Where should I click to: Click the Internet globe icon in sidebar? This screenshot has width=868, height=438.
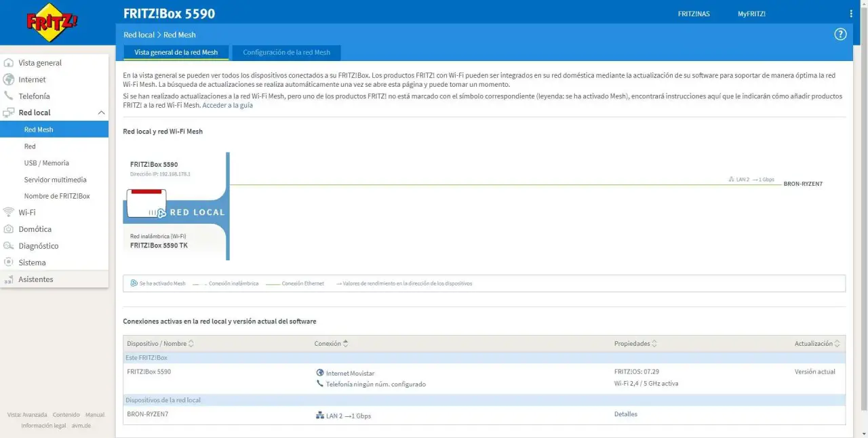coord(9,80)
